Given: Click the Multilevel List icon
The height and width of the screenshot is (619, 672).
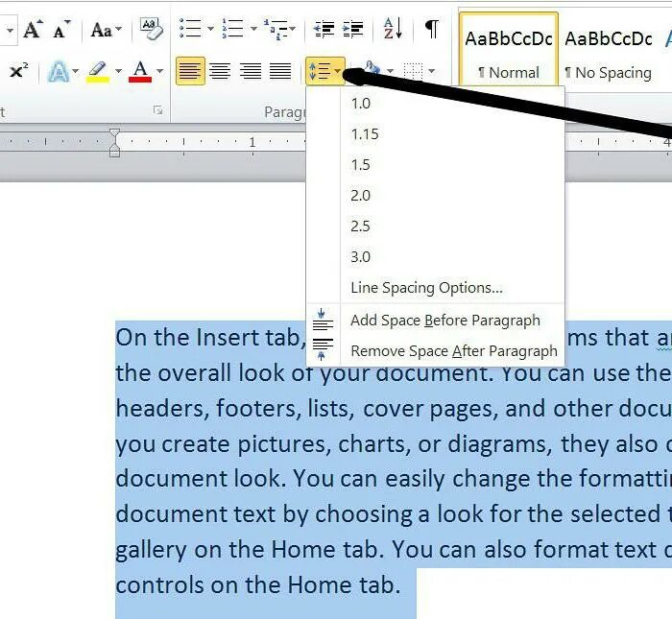Looking at the screenshot, I should pos(275,30).
